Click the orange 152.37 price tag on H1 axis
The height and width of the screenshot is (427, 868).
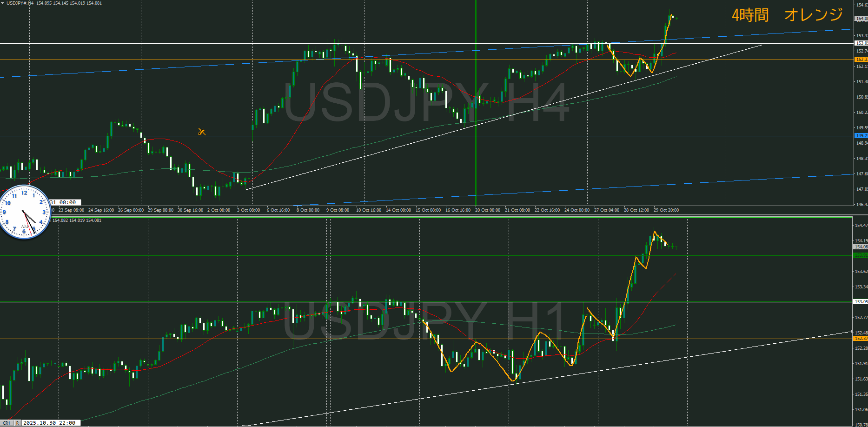860,339
